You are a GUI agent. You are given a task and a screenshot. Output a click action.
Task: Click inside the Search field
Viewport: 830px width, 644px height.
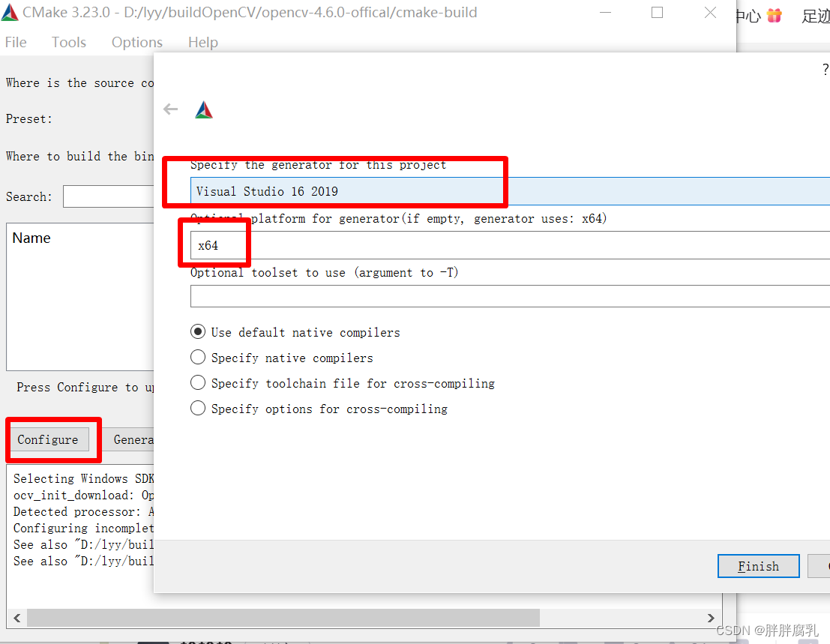[109, 196]
